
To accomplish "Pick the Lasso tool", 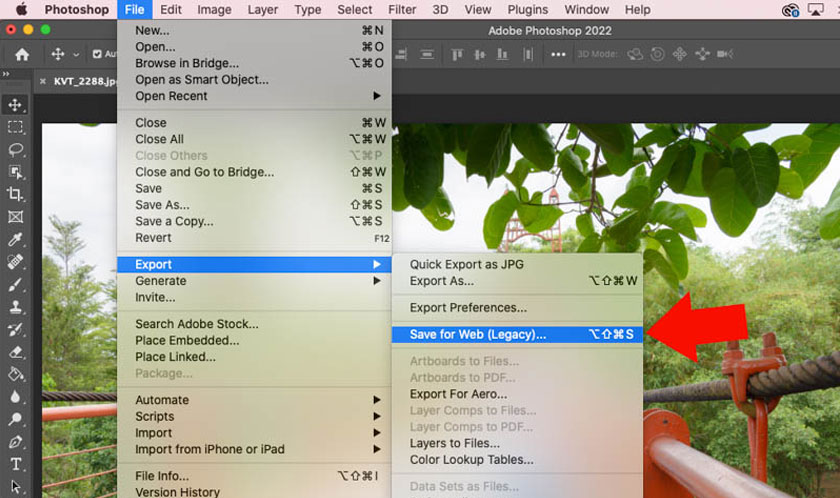I will tap(15, 149).
